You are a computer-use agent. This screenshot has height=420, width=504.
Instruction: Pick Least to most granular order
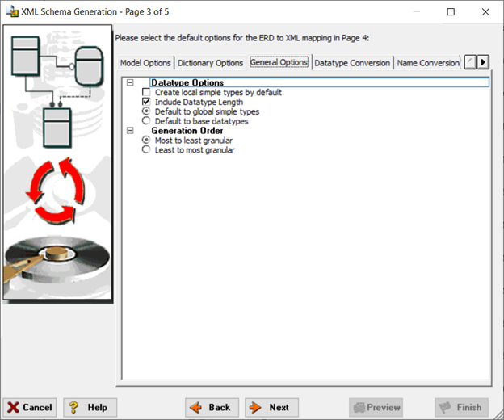(146, 149)
